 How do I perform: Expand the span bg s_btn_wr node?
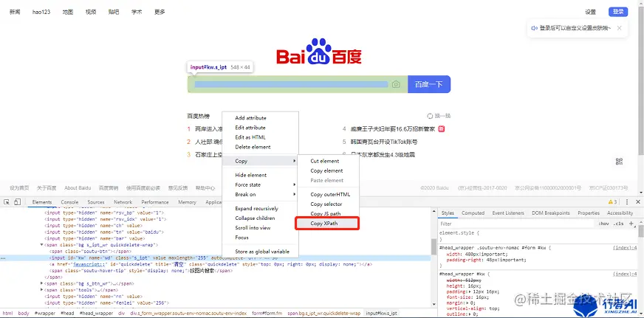click(41, 283)
